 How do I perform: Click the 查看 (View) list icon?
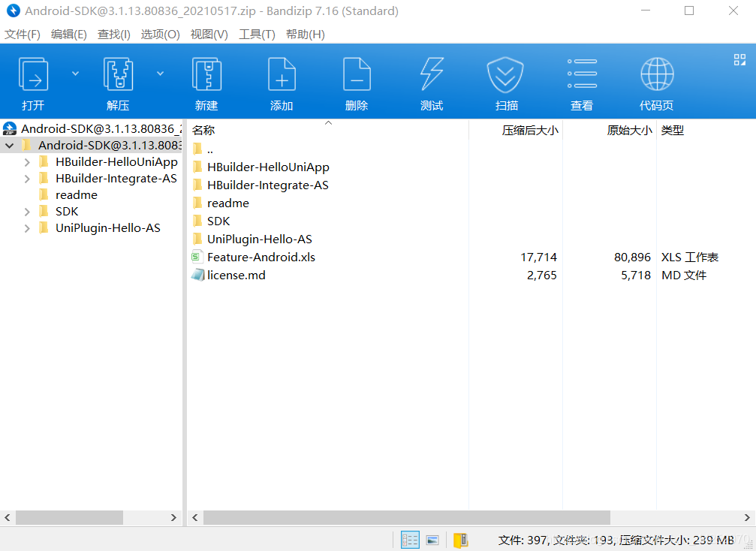(582, 74)
